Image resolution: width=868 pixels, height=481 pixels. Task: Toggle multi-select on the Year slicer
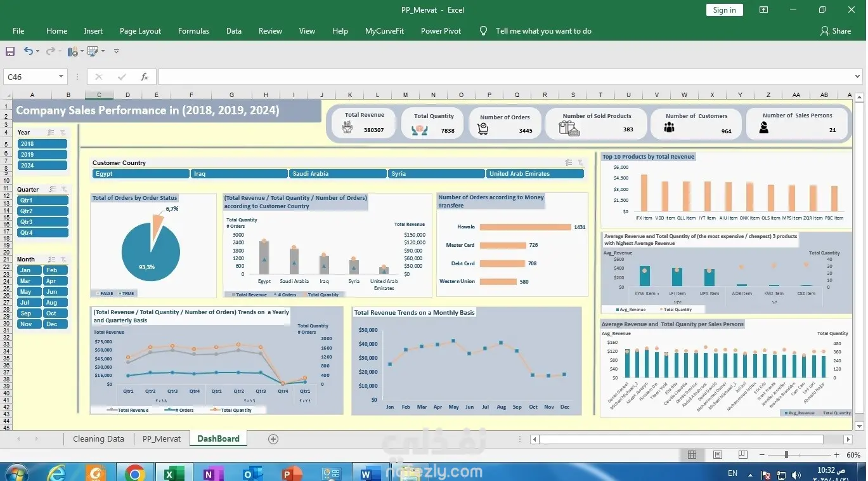click(52, 133)
